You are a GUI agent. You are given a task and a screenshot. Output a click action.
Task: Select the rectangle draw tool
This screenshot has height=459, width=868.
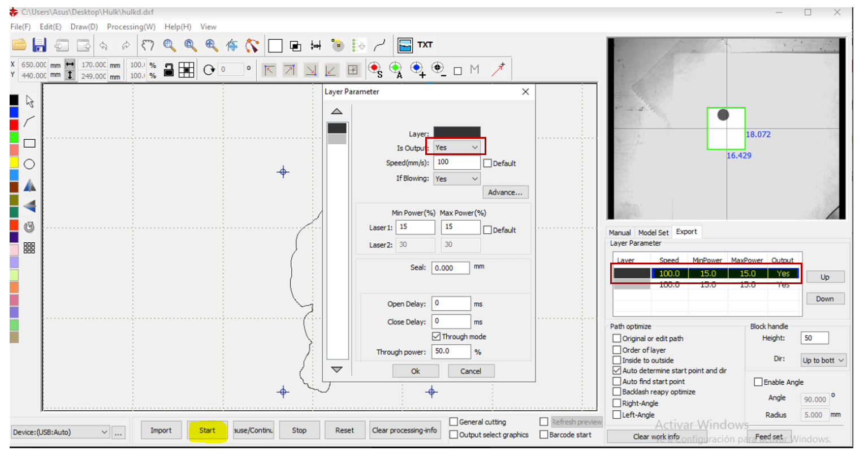point(29,143)
